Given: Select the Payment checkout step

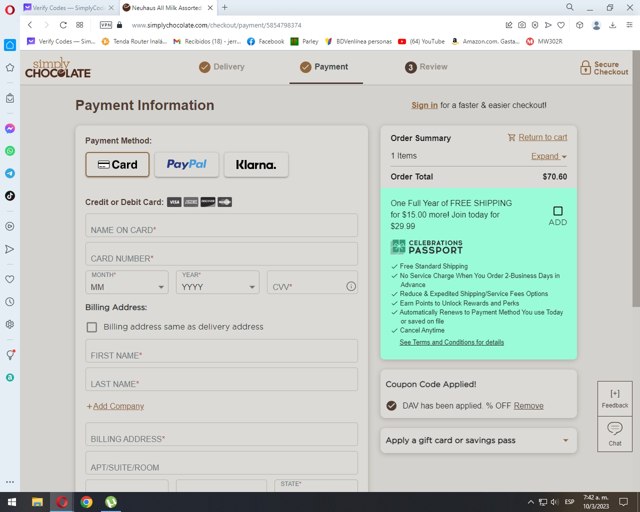Looking at the screenshot, I should tap(324, 67).
